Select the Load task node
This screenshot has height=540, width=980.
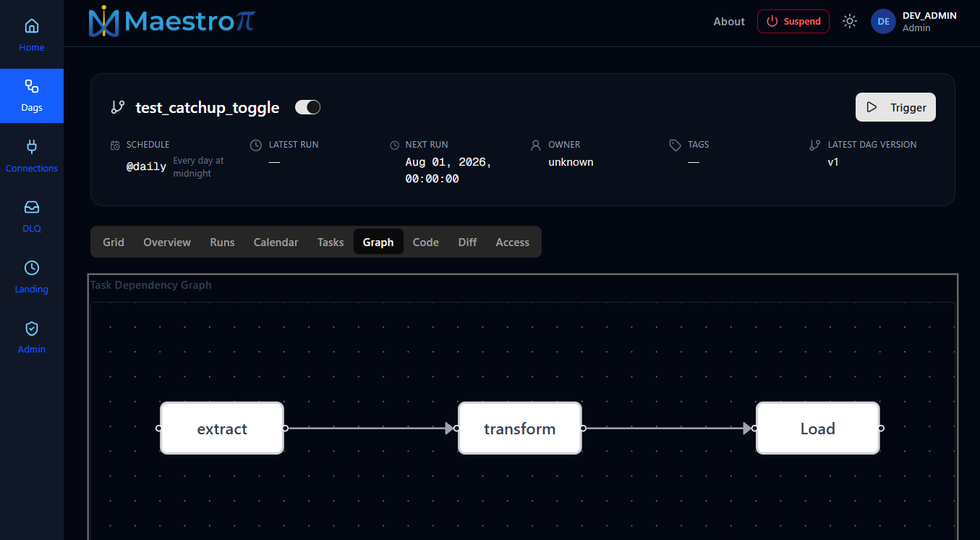click(x=818, y=428)
